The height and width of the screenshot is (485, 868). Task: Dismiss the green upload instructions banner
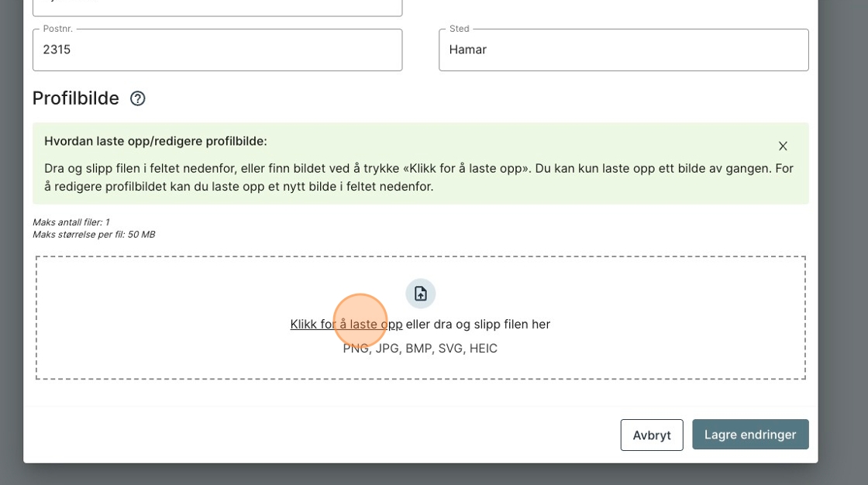[783, 146]
